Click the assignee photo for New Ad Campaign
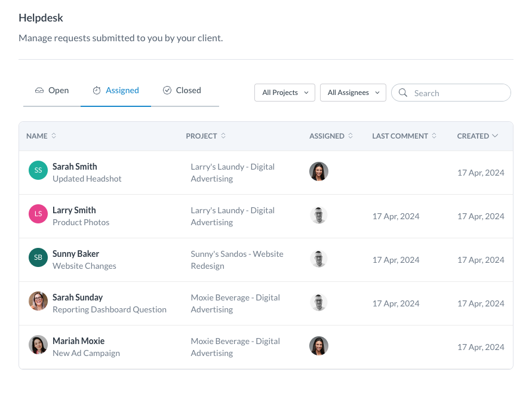Viewport: 532px width, 399px height. 319,346
